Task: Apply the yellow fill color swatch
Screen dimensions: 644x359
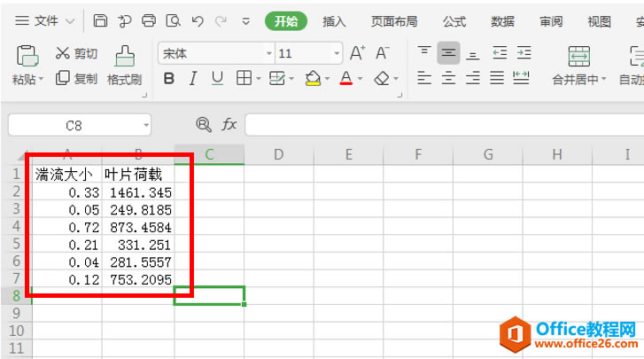Action: tap(313, 78)
